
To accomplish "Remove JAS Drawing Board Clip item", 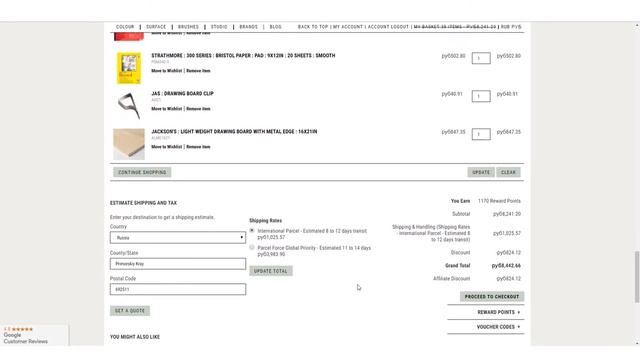I will pos(198,109).
